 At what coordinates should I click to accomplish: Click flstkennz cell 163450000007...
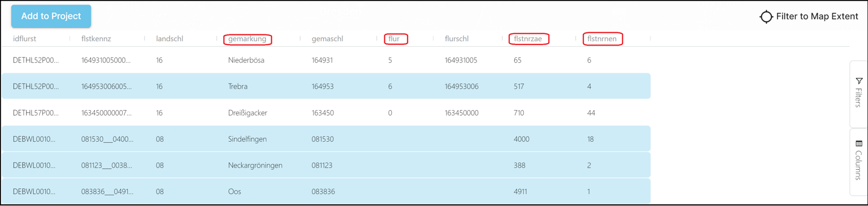coord(106,113)
